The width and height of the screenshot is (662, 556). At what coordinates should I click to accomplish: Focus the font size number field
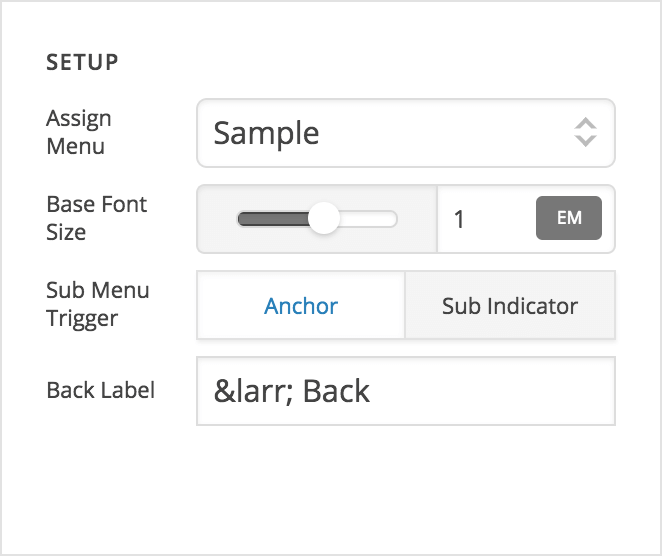tap(485, 219)
